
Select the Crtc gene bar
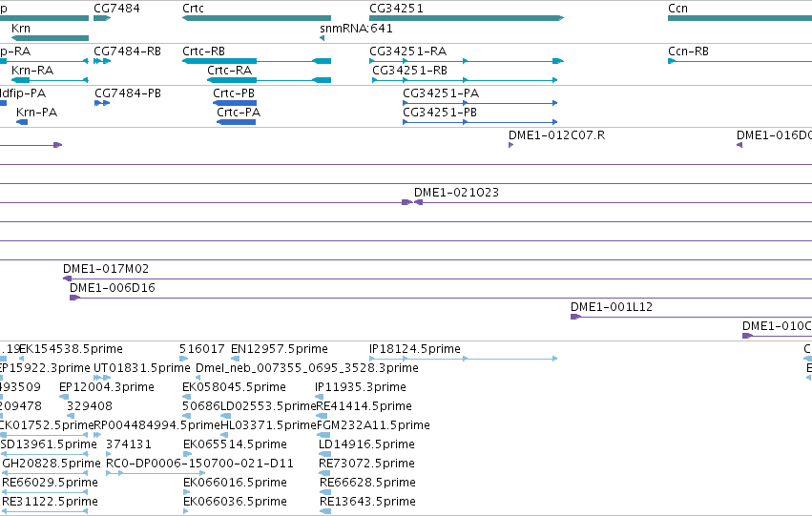coord(257,18)
